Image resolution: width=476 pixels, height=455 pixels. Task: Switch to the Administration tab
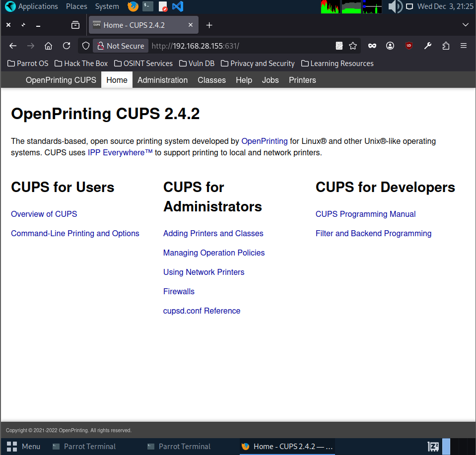(162, 80)
